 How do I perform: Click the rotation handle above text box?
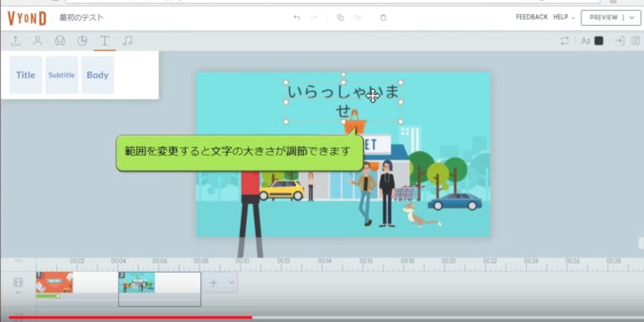(343, 75)
